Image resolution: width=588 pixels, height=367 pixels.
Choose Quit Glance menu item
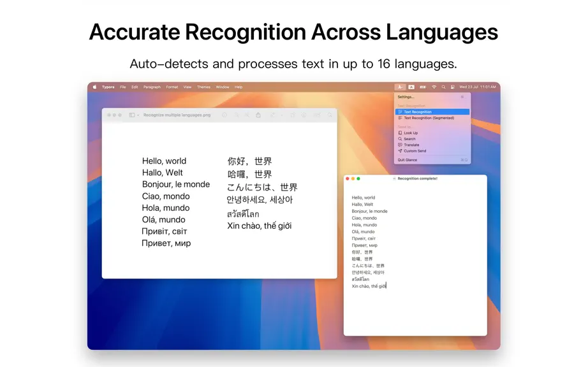432,160
